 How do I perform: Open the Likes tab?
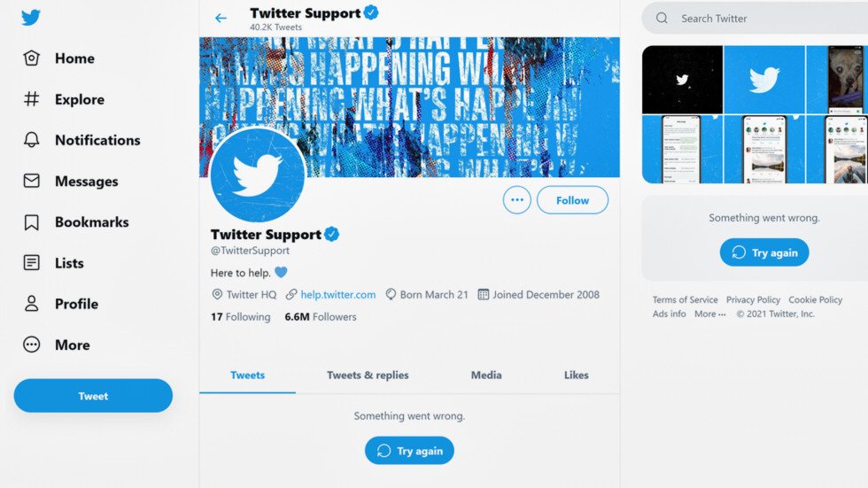point(576,375)
